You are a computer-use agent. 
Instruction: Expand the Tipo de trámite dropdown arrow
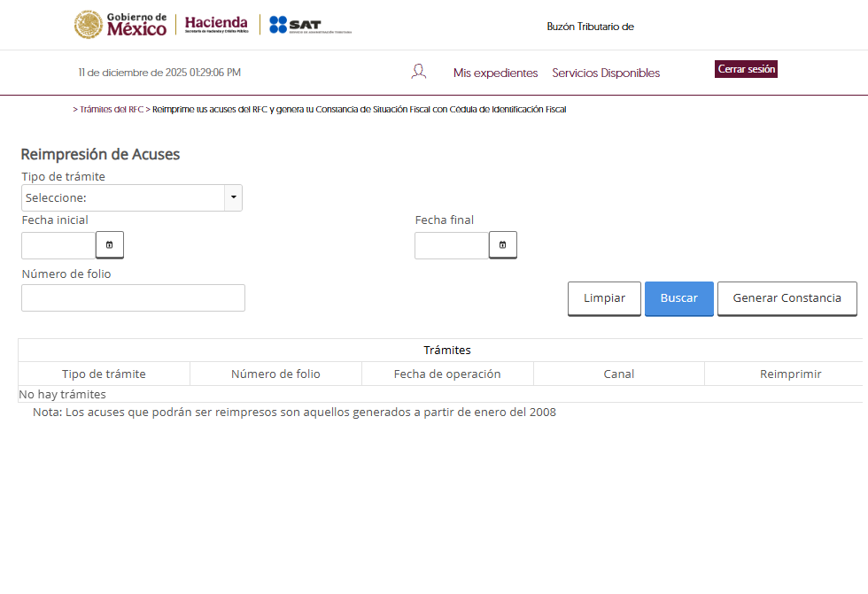233,197
